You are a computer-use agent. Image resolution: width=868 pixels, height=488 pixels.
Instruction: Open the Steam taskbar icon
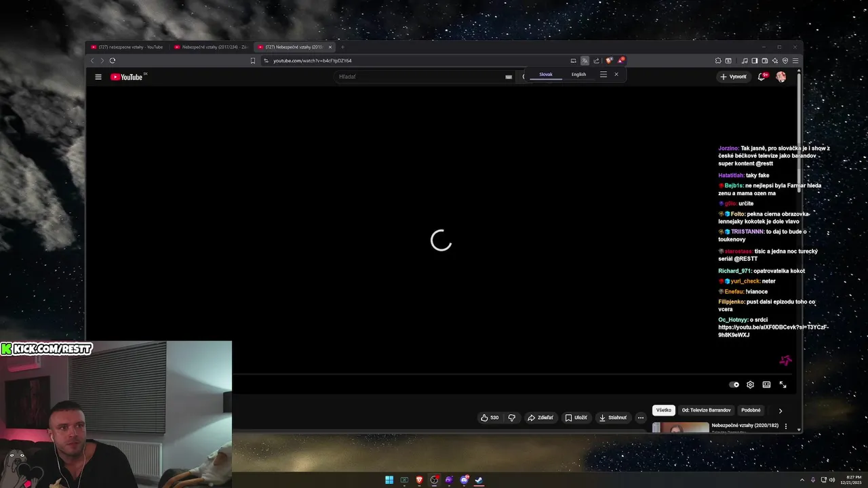click(x=479, y=480)
